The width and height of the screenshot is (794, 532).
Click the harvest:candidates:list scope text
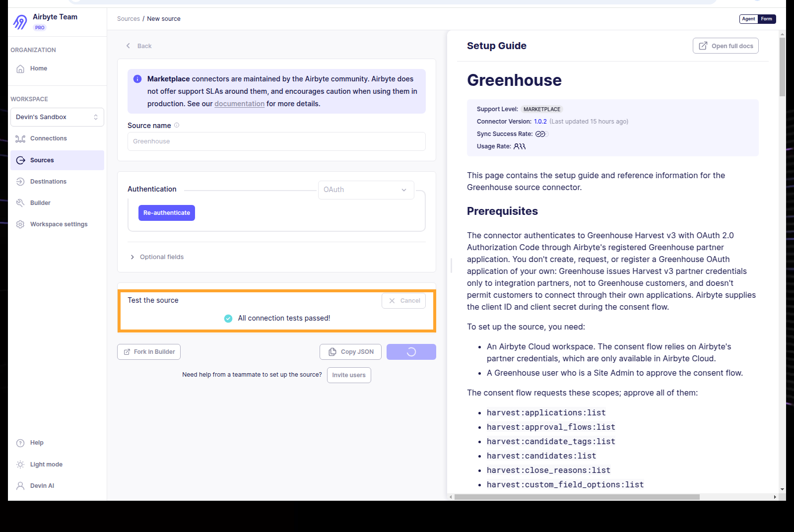click(541, 456)
